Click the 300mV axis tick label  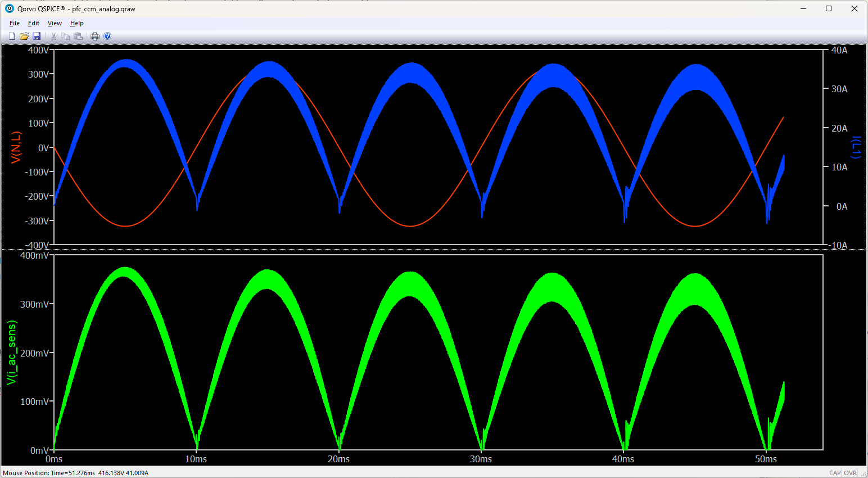[x=35, y=304]
